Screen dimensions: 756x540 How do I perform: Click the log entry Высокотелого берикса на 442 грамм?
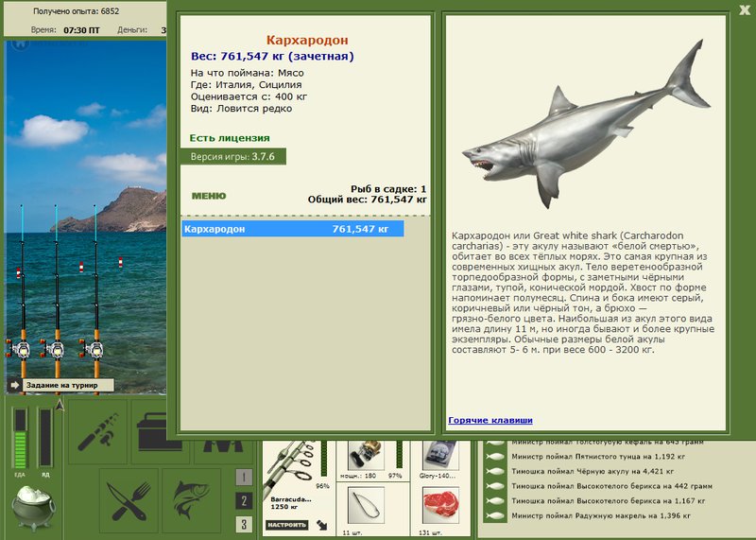[611, 486]
